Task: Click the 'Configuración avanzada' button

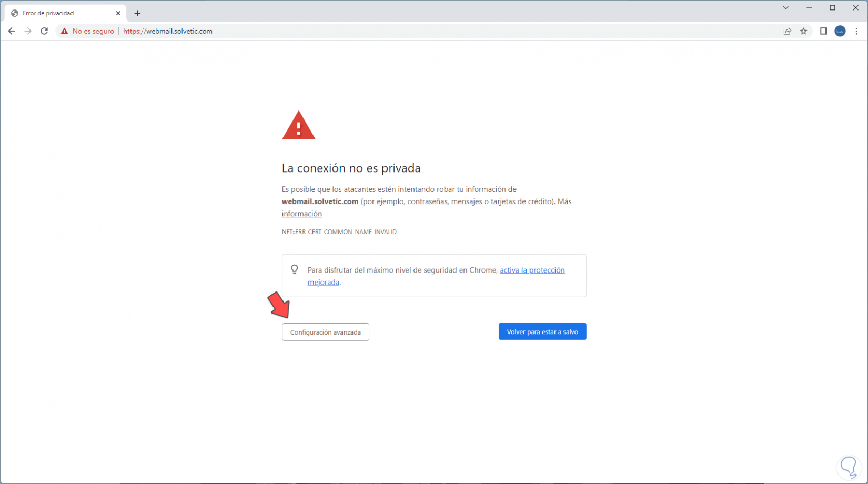Action: (x=326, y=332)
